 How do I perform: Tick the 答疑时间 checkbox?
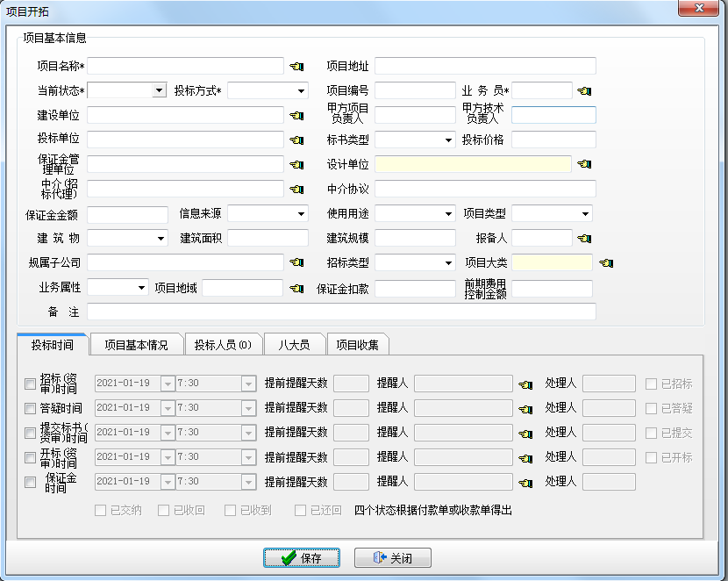(31, 408)
